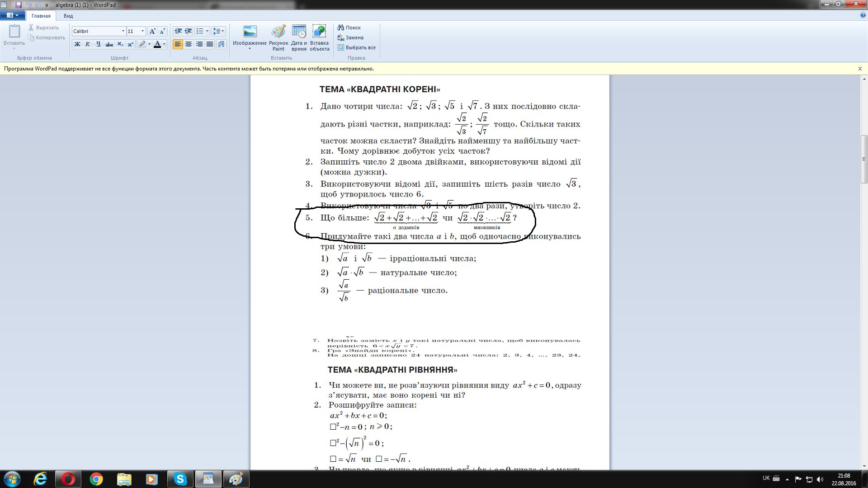868x488 pixels.
Task: Expand the Calibri font family dropdown
Action: pos(123,31)
